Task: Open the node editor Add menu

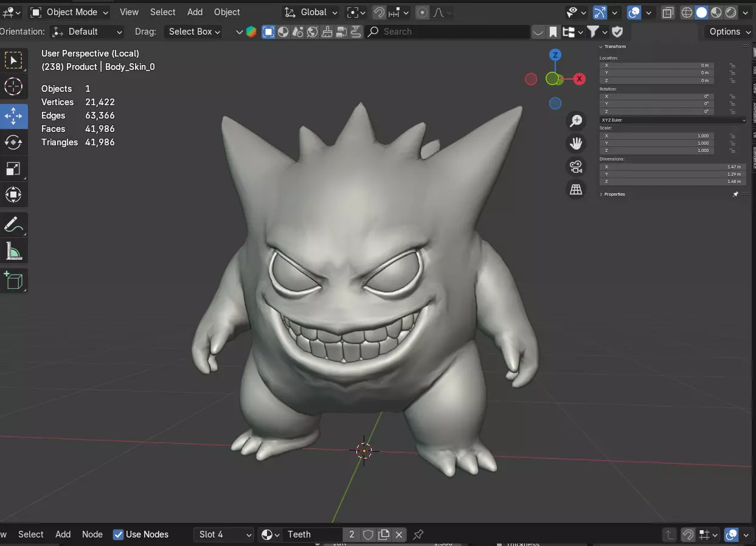Action: (x=63, y=534)
